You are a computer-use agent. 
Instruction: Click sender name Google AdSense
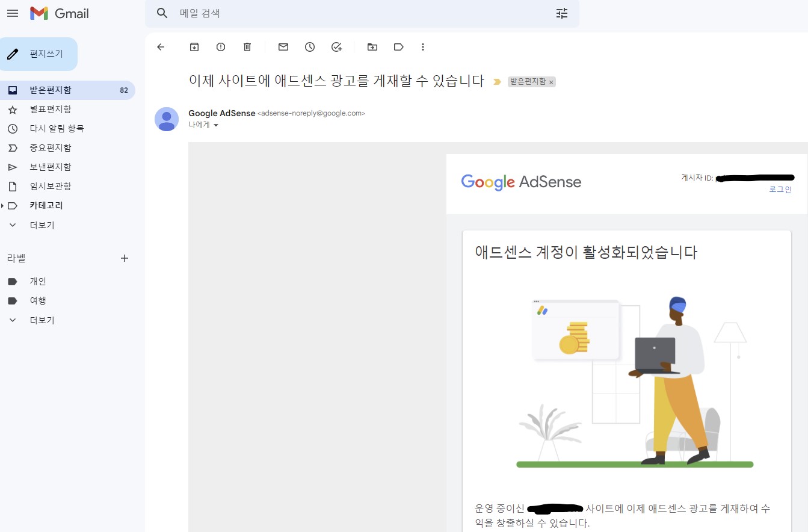point(221,113)
